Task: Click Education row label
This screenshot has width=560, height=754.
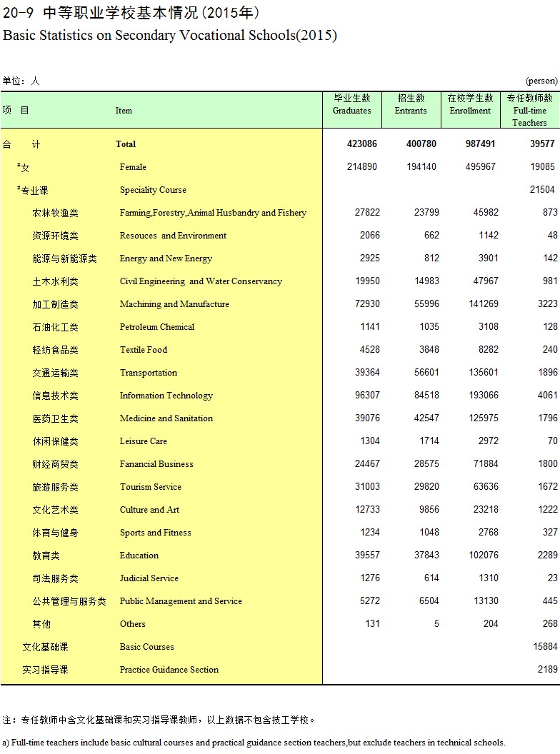Action: 139,556
